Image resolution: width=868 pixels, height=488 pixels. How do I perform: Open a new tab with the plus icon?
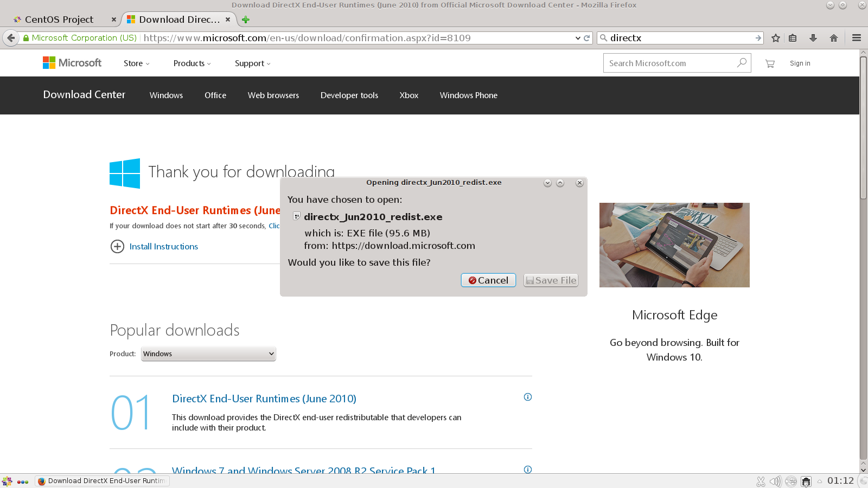pyautogui.click(x=246, y=20)
